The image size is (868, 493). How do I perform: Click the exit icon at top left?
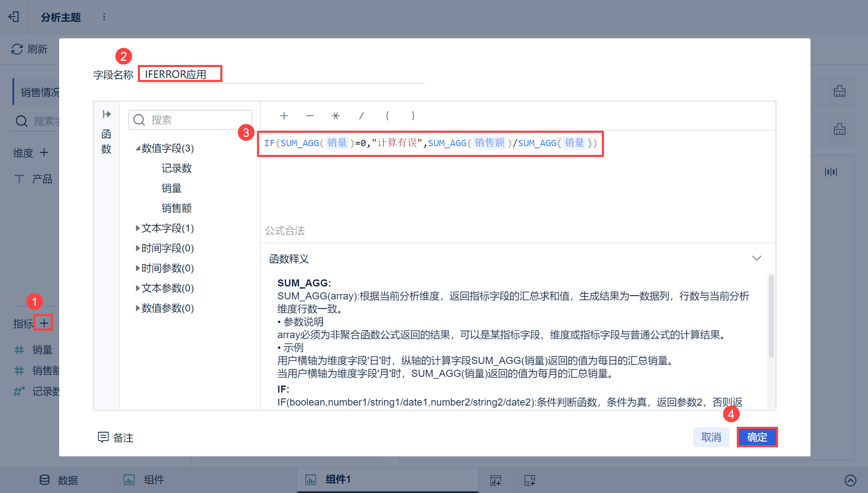point(14,17)
